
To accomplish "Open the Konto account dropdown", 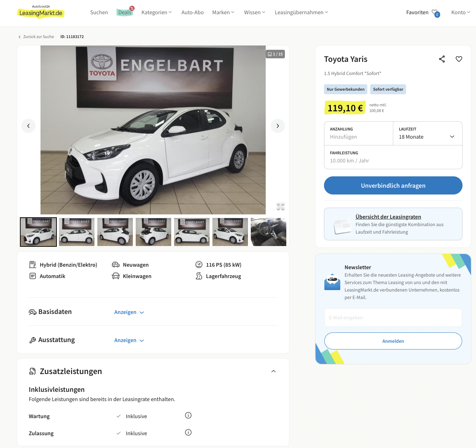I will click(461, 12).
